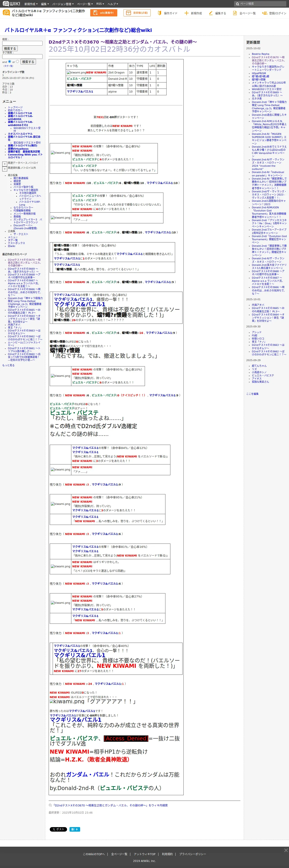Screen dimensions: 289x868
Task: Open アットウィキTOP footer link
Action: coord(144,854)
